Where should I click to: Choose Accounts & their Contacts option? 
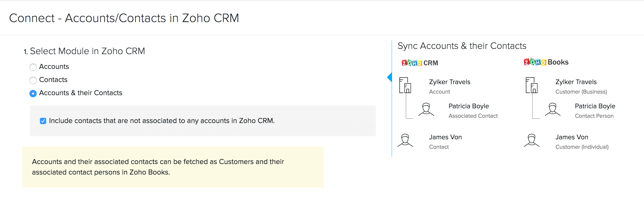[x=33, y=94]
